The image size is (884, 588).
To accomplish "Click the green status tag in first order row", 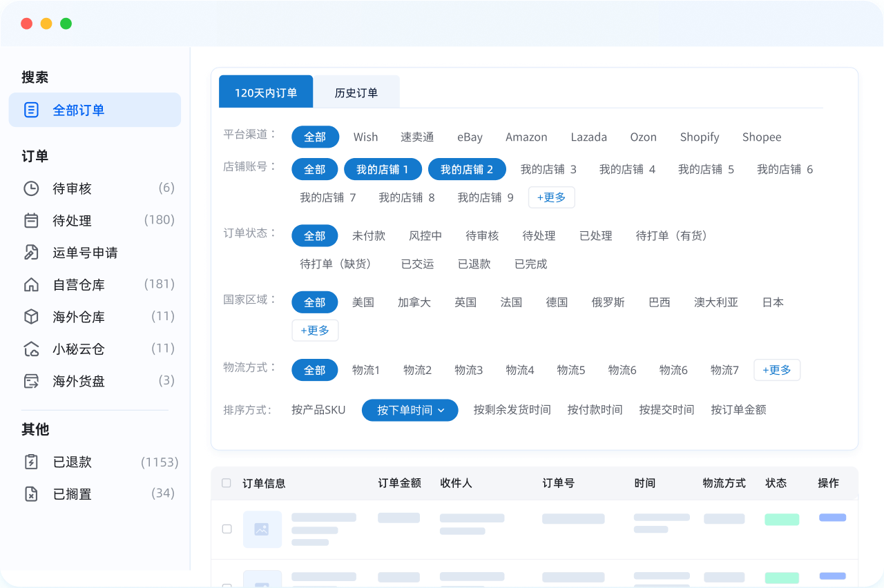I will [x=782, y=520].
